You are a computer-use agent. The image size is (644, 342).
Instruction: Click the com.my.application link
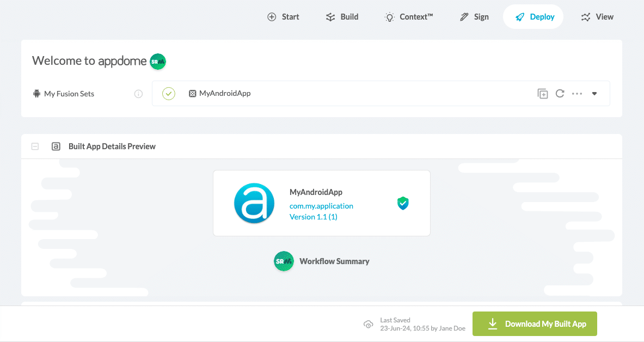(321, 206)
